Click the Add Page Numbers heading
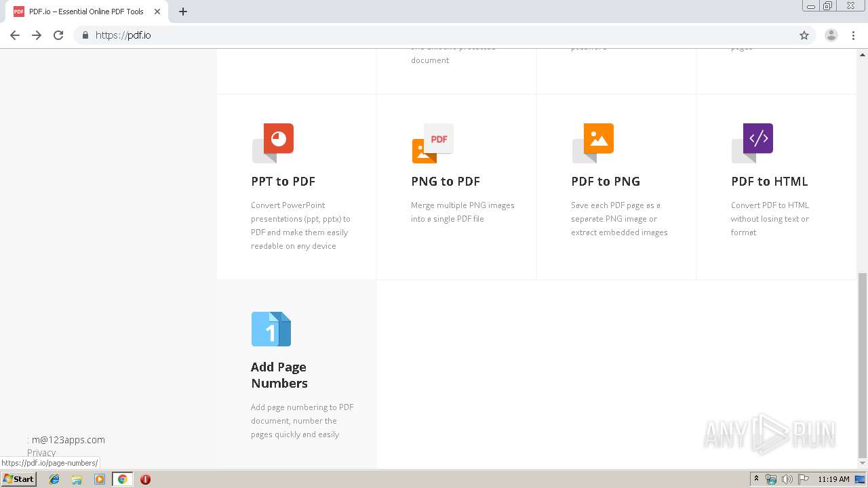This screenshot has height=488, width=868. click(x=279, y=375)
